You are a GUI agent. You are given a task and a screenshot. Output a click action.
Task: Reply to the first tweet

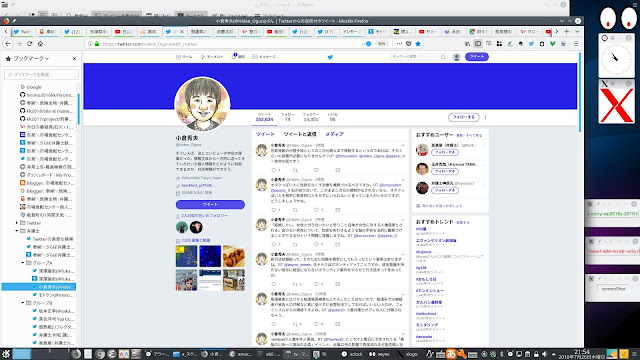click(274, 170)
